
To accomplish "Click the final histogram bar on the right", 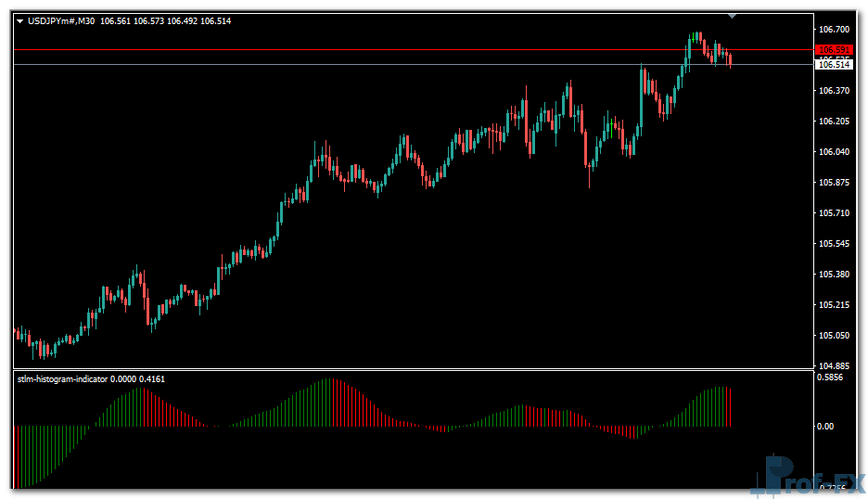I will point(731,408).
